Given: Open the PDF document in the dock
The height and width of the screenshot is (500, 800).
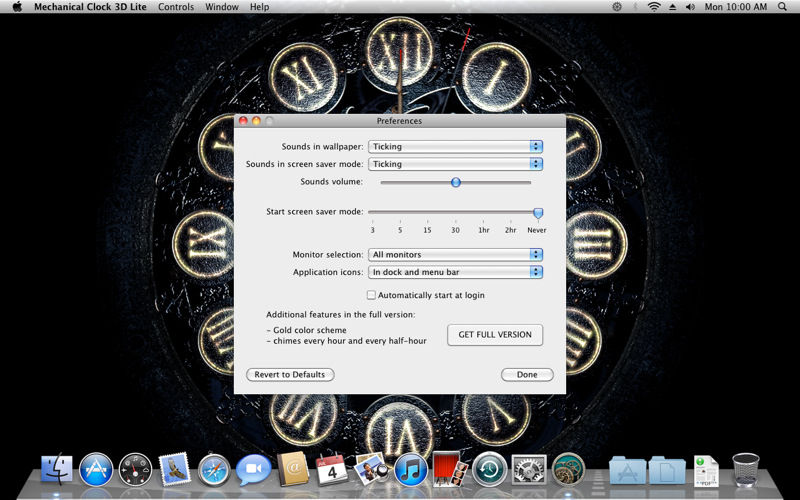Looking at the screenshot, I should pyautogui.click(x=706, y=470).
